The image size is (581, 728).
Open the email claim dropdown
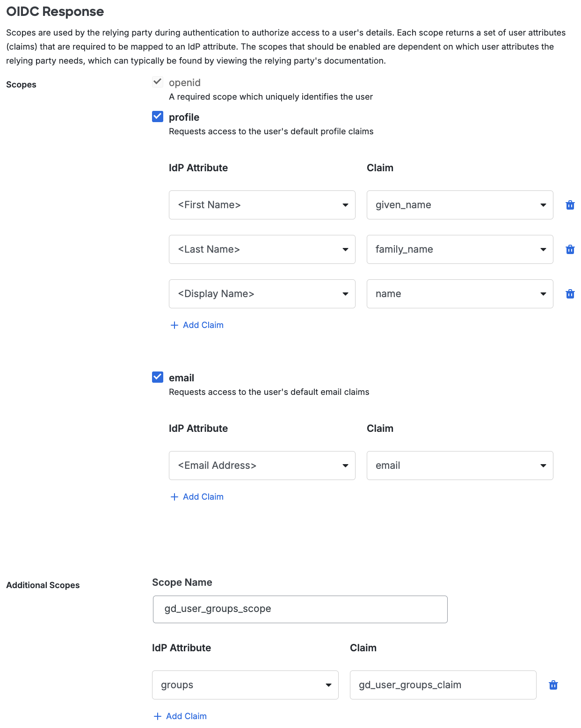543,465
